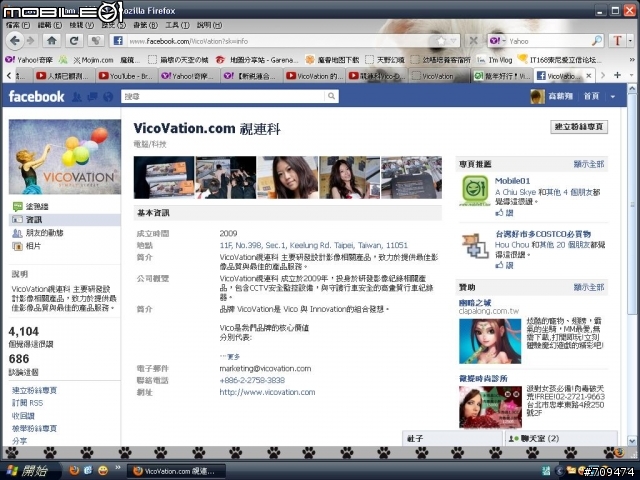Click the Facebook search magnifier button
Image resolution: width=640 pixels, height=480 pixels.
(x=331, y=96)
